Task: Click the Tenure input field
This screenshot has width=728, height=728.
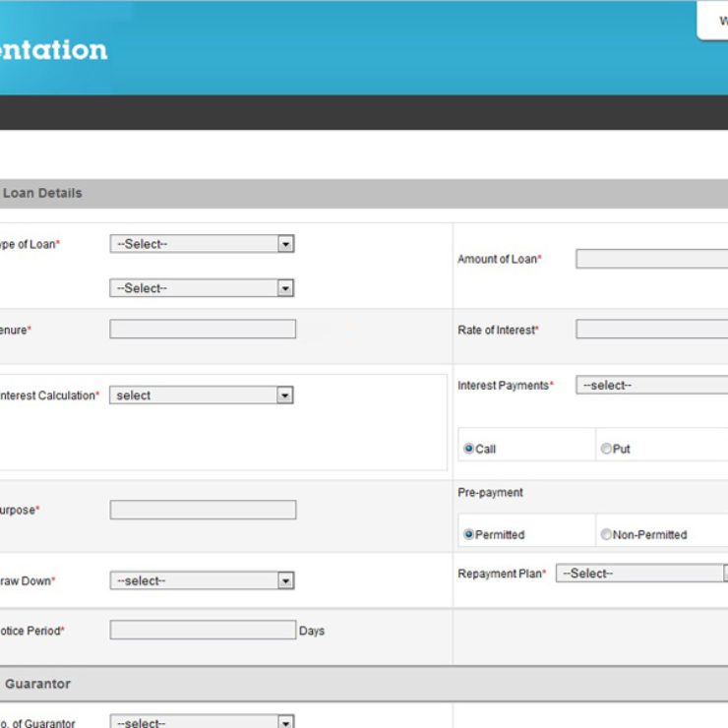Action: tap(202, 330)
